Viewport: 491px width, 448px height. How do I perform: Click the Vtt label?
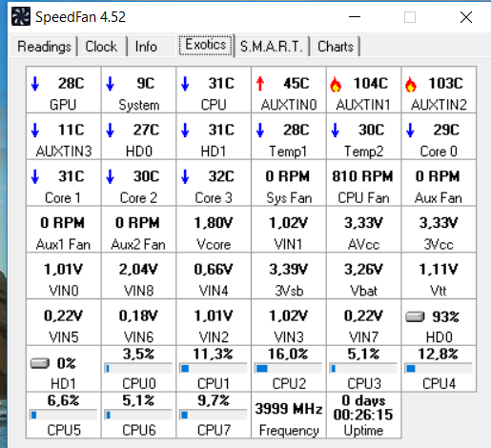pos(438,291)
